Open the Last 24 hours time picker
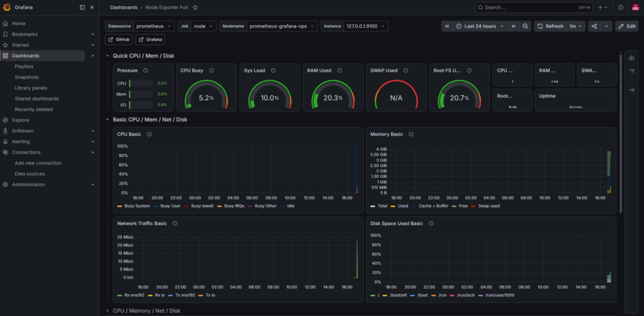Screen dimensions: 644x316 click(x=480, y=26)
